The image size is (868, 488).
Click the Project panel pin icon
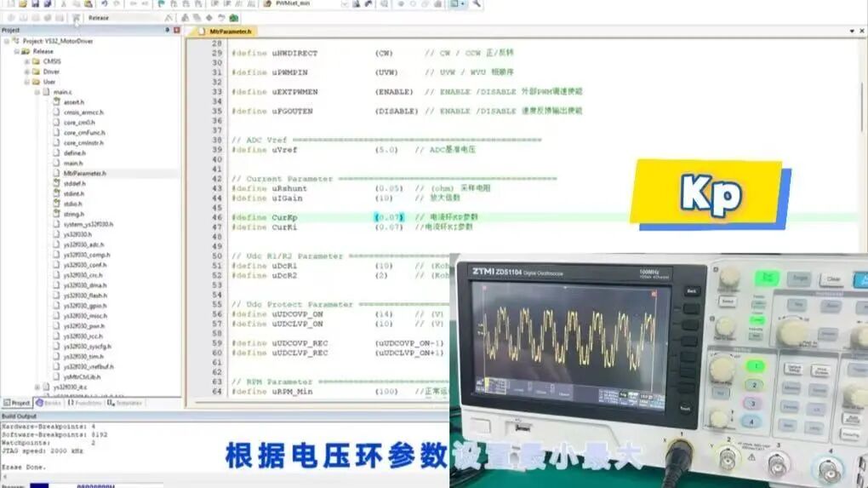pos(167,30)
